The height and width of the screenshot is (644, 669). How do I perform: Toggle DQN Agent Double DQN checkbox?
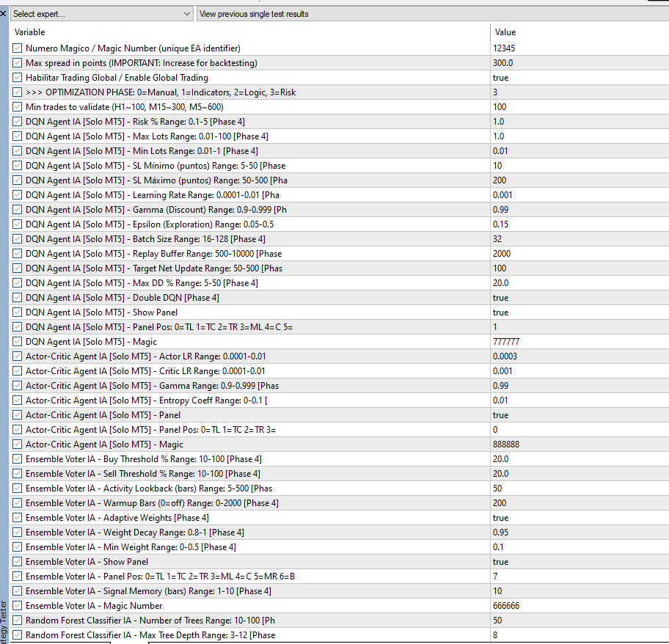click(18, 298)
